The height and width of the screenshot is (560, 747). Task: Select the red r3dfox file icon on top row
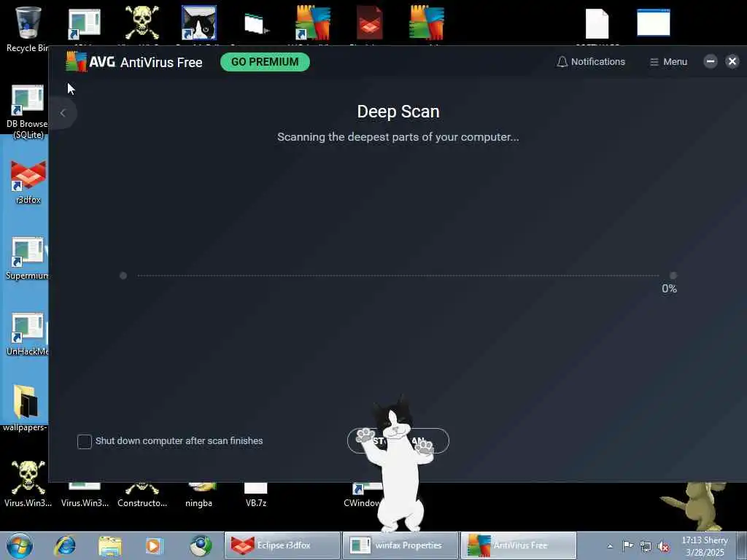pos(370,23)
